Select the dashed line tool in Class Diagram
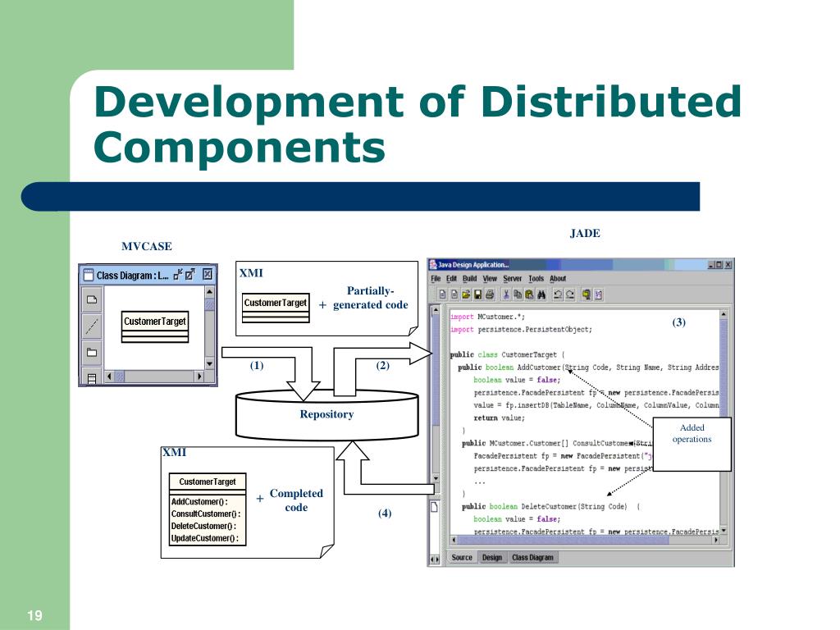The height and width of the screenshot is (630, 840). point(92,325)
